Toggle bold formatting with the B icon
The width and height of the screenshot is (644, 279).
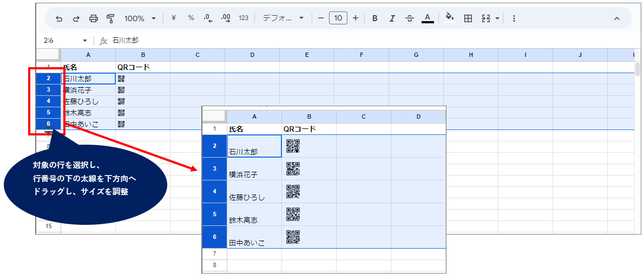pyautogui.click(x=374, y=18)
